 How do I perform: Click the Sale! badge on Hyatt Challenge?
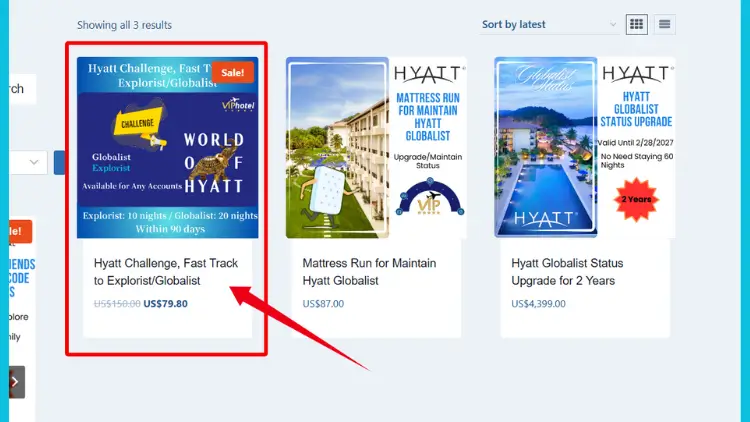click(233, 73)
